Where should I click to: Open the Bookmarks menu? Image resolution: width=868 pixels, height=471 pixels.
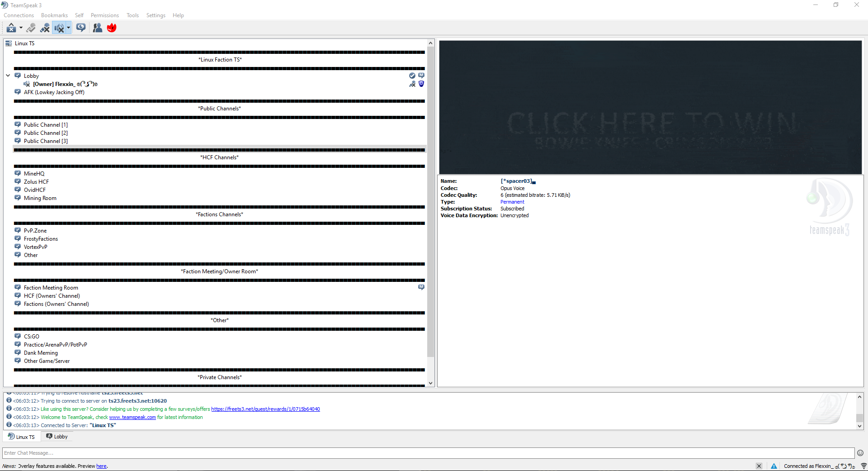[54, 15]
